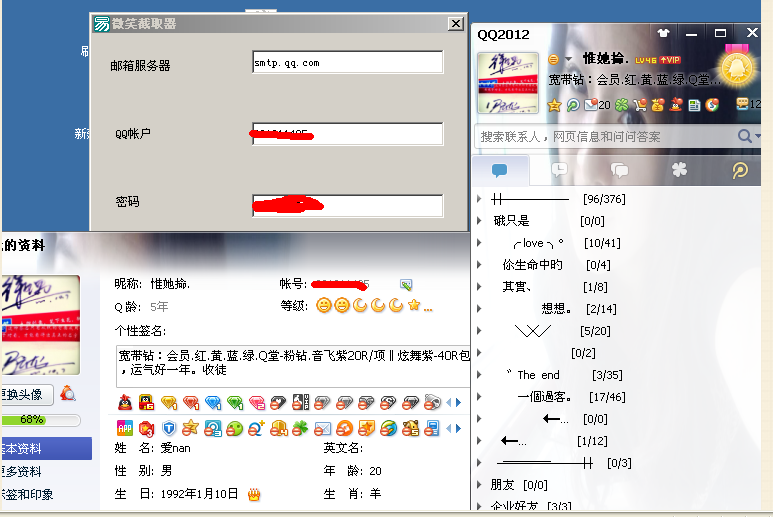773x517 pixels.
Task: Expand the 硪只是 contact group
Action: [x=479, y=221]
